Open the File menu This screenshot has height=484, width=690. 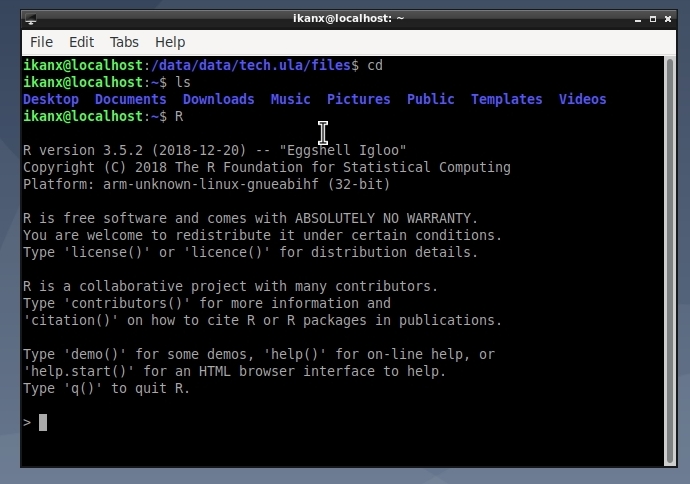click(x=41, y=42)
